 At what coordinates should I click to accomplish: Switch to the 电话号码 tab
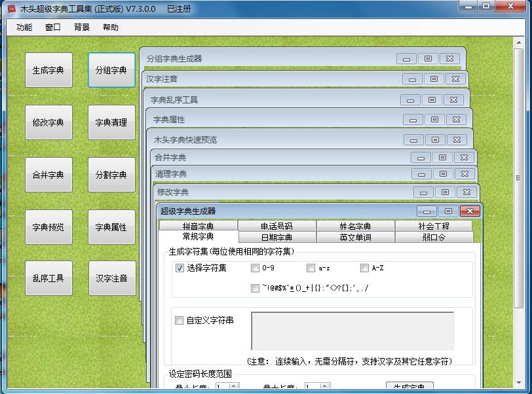277,226
